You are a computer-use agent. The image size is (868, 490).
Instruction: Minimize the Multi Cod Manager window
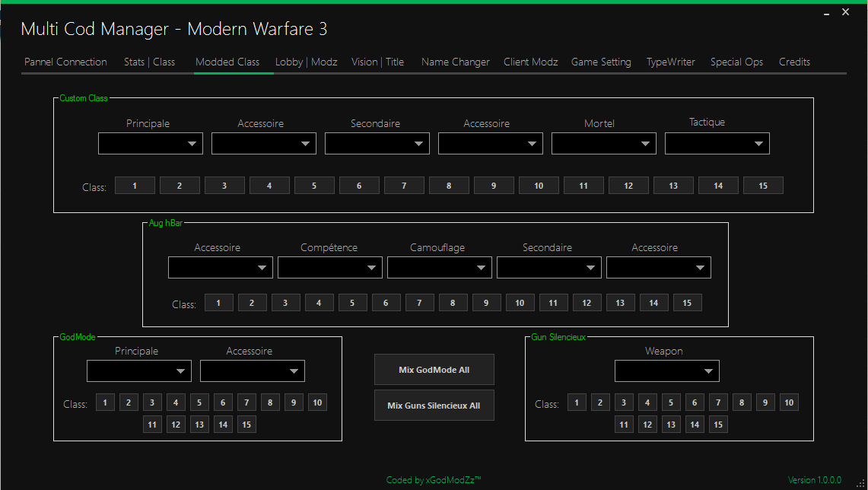coord(826,12)
